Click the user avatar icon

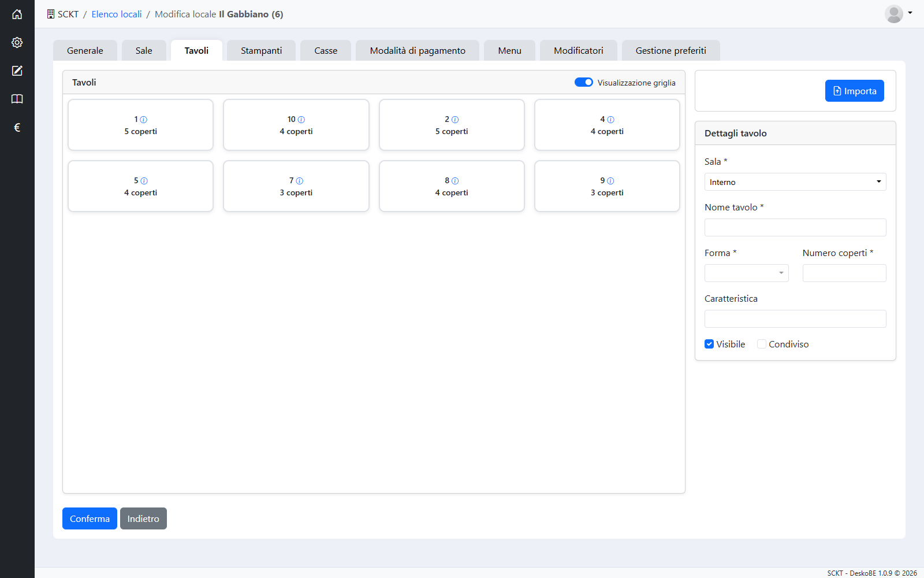pos(894,14)
